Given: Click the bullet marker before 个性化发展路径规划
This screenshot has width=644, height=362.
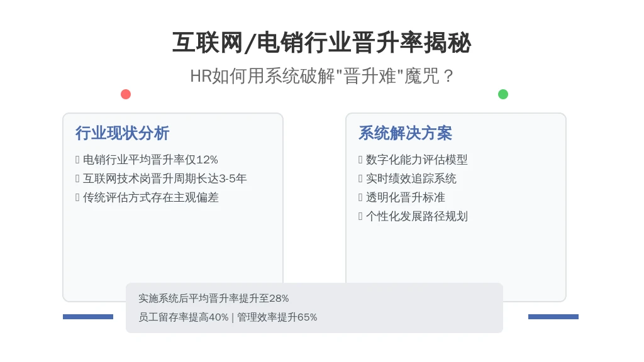Looking at the screenshot, I should 360,216.
